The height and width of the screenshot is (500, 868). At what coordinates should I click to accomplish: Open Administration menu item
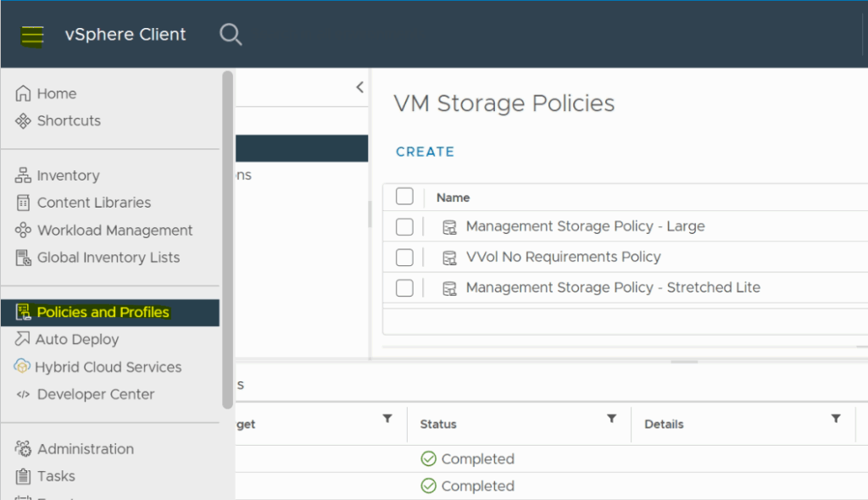pos(86,448)
